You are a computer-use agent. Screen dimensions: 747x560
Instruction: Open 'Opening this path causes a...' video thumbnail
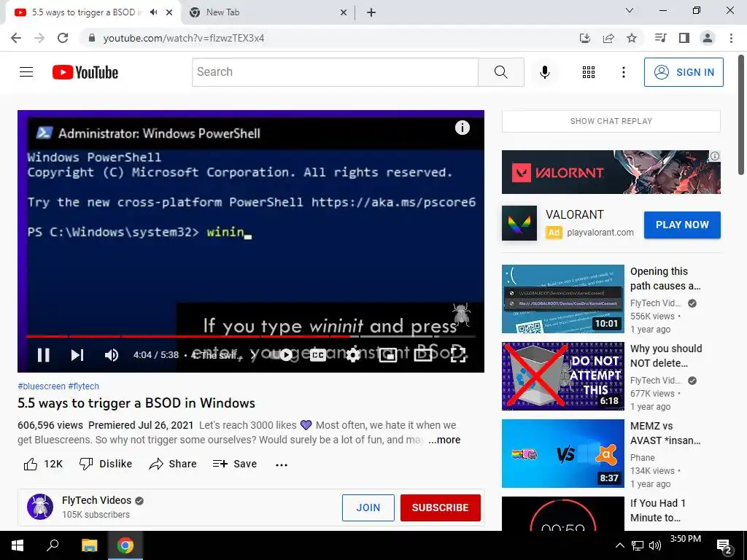(562, 299)
